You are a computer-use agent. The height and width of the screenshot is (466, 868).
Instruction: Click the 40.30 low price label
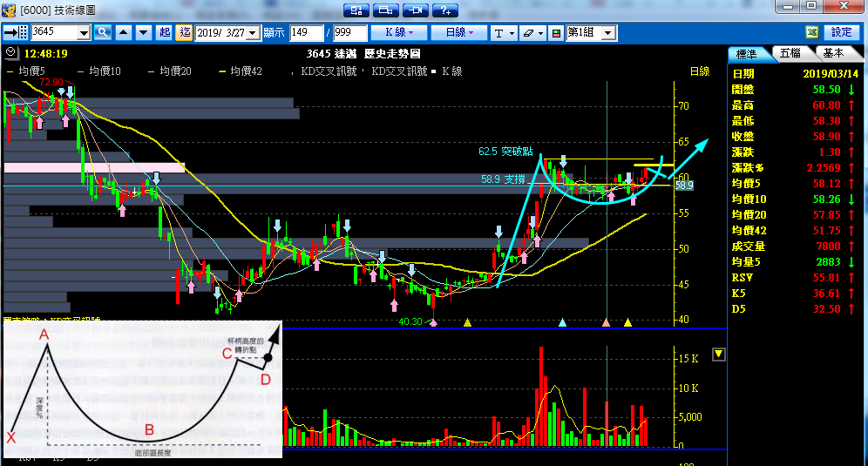[x=410, y=321]
